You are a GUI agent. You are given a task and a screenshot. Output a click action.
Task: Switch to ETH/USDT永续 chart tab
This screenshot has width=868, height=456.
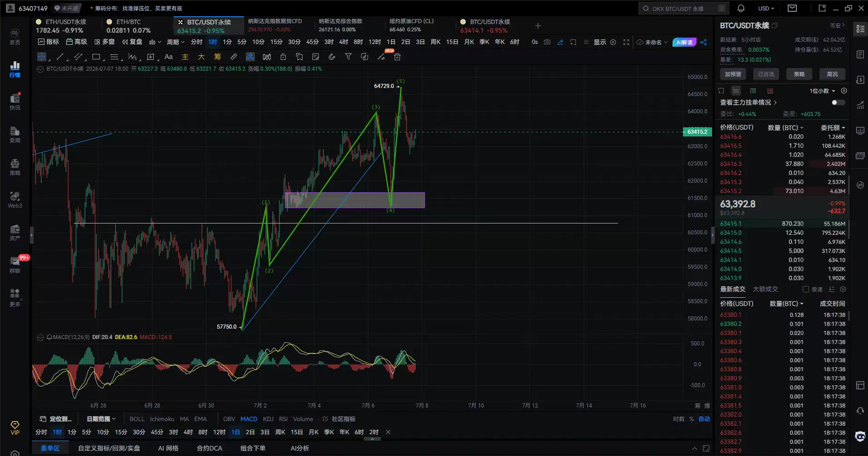[67, 26]
